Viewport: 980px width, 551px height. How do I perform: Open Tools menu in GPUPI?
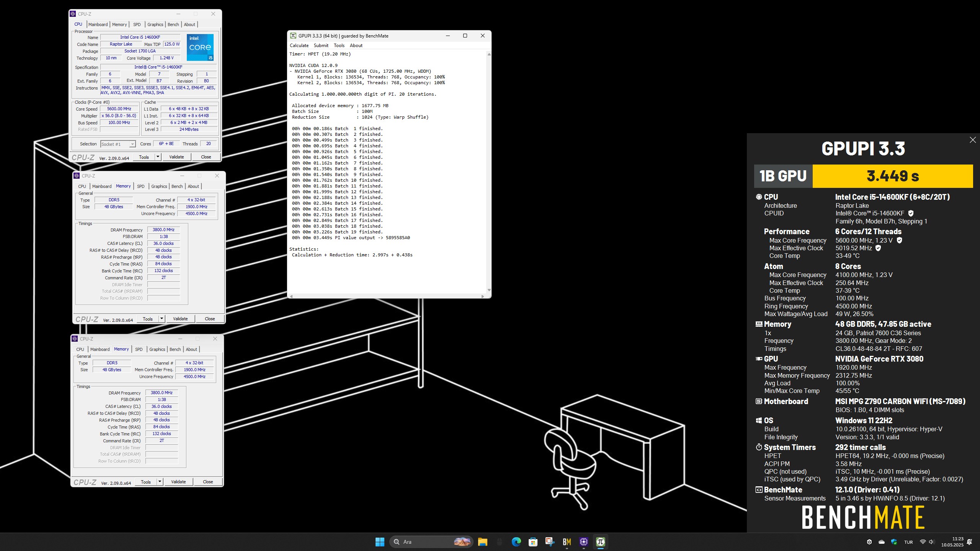[x=339, y=45]
